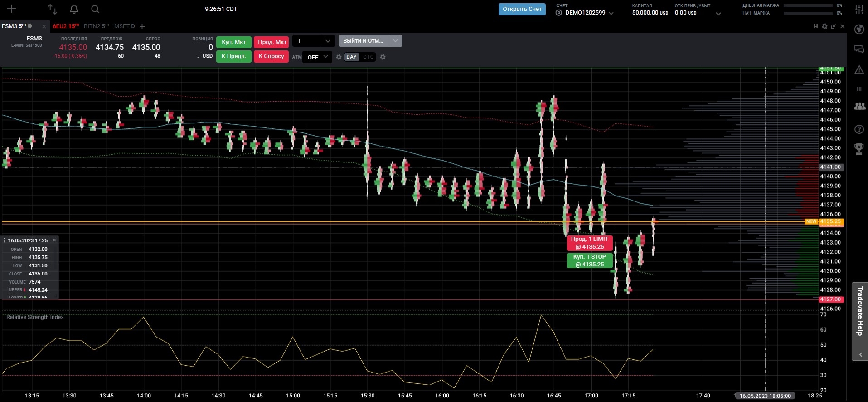Open the globe icon in right sidebar
868x402 pixels.
(859, 29)
